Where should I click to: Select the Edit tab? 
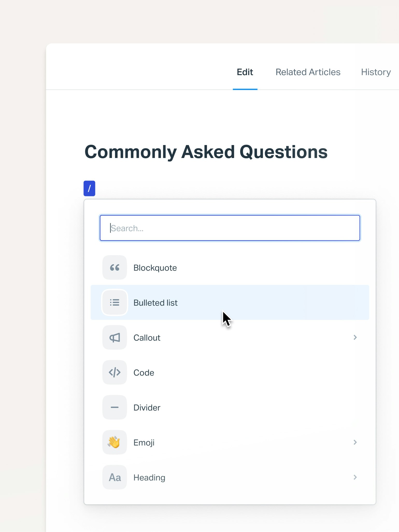(245, 72)
